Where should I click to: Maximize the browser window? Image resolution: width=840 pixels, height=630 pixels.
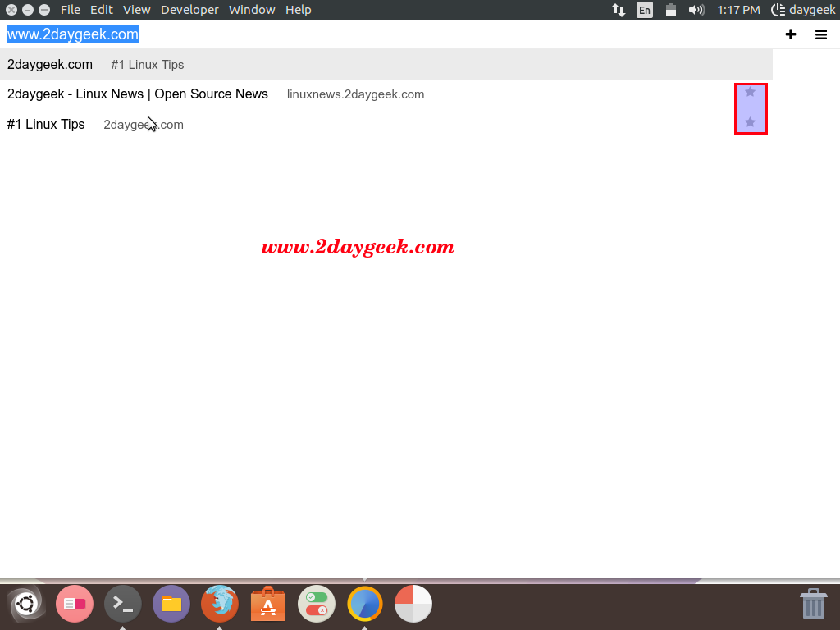coord(44,10)
